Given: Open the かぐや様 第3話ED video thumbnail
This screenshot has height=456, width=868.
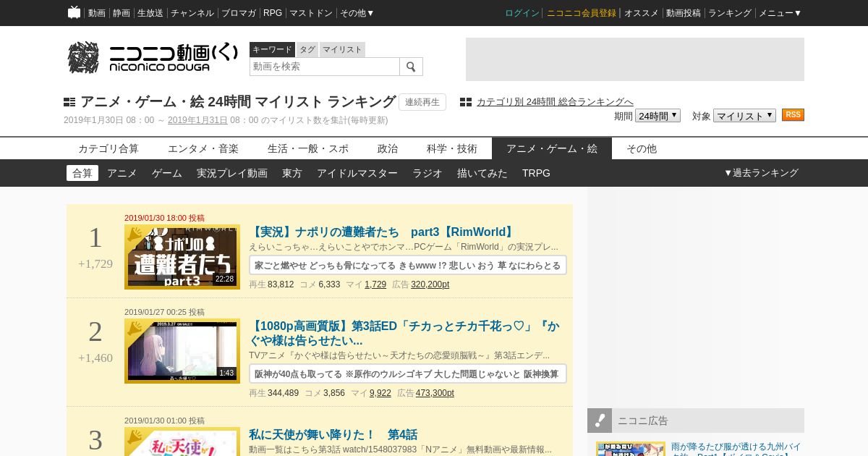Looking at the screenshot, I should pos(182,351).
